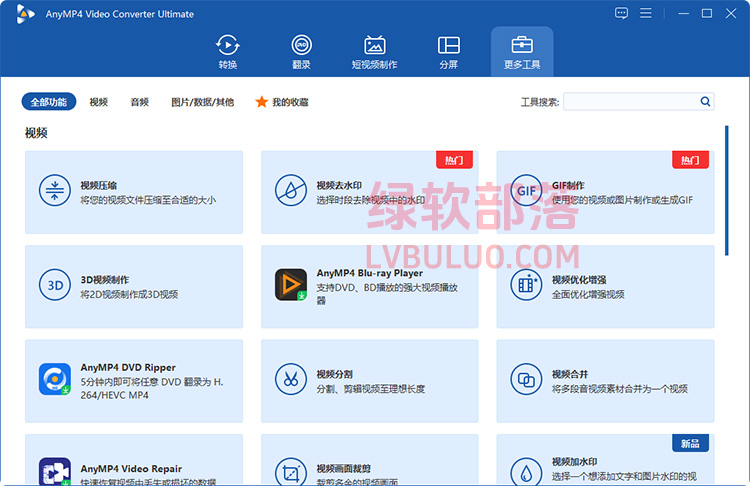
Task: Click the AnyMP4 DVD Ripper icon
Action: click(55, 379)
